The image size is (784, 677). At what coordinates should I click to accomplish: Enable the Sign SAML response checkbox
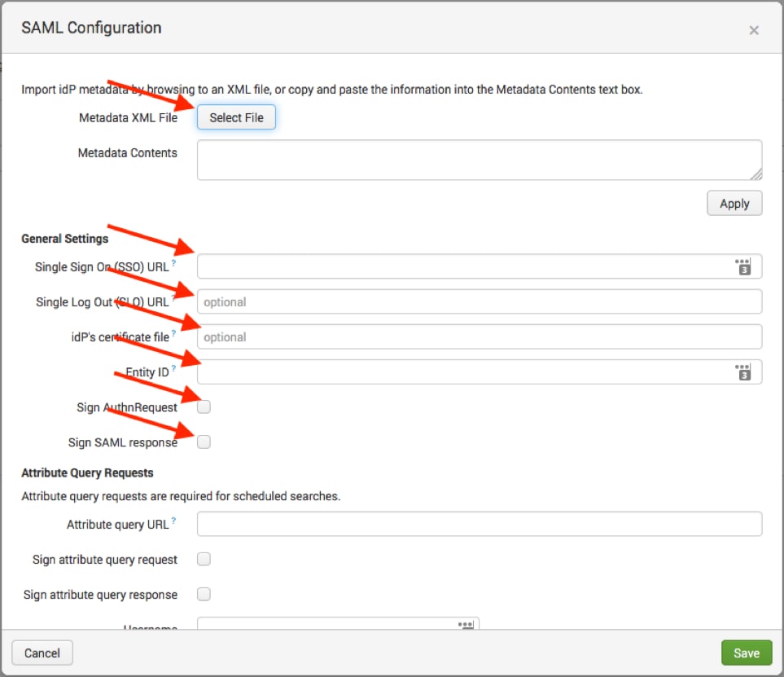tap(204, 442)
